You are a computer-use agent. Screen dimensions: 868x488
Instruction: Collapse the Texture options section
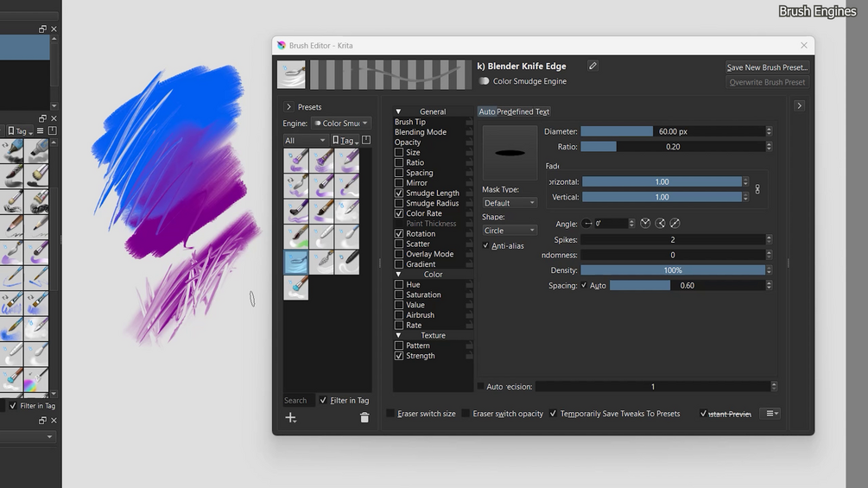398,335
